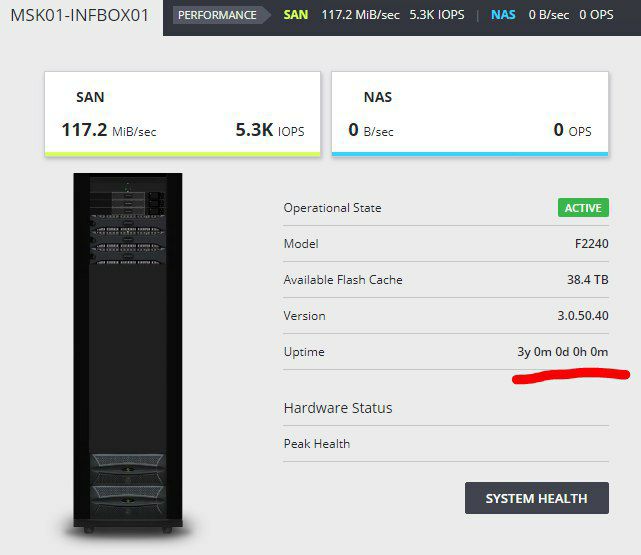The width and height of the screenshot is (641, 555).
Task: Click the 5.3K IOPS value in top bar
Action: point(437,15)
